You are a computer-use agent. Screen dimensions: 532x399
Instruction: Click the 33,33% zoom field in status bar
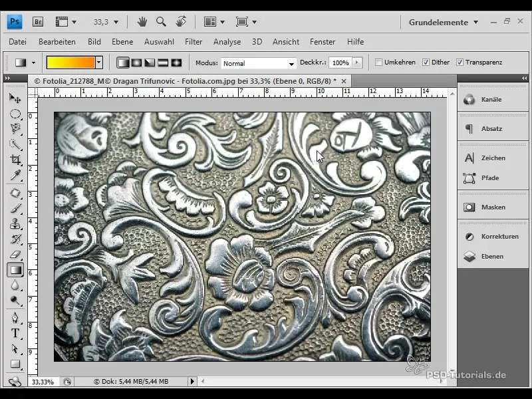click(x=43, y=382)
